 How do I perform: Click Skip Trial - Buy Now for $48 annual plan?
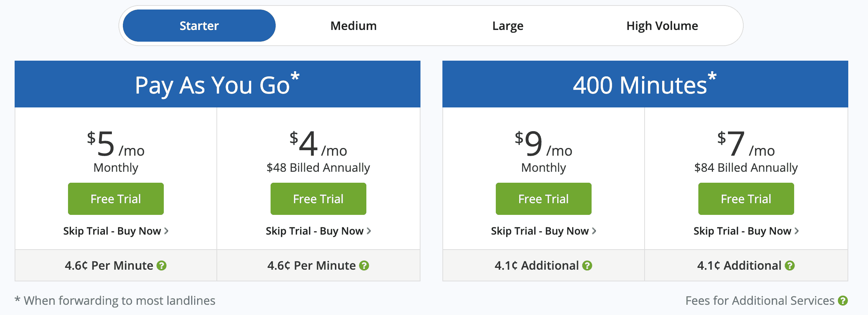pyautogui.click(x=314, y=231)
